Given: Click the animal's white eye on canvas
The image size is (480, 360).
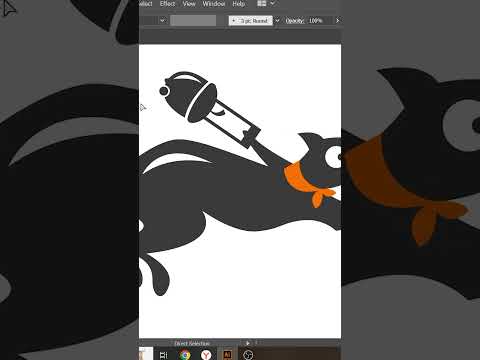Looking at the screenshot, I should click(333, 156).
